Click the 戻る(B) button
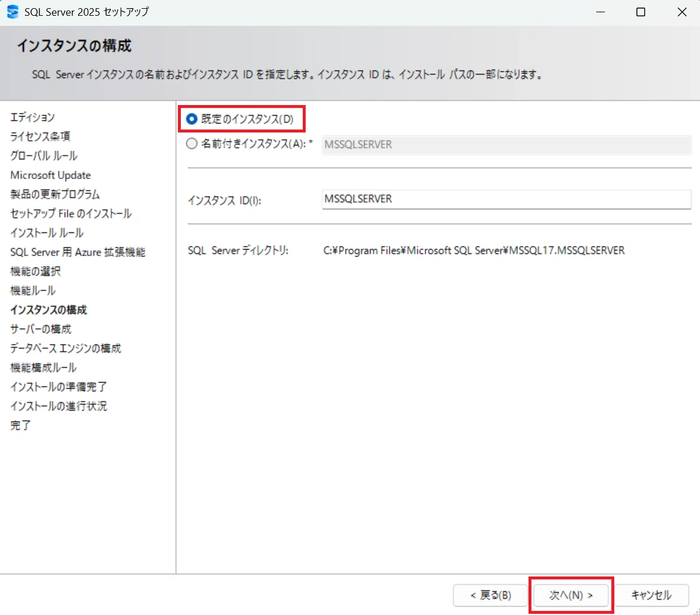This screenshot has width=700, height=615. [491, 595]
